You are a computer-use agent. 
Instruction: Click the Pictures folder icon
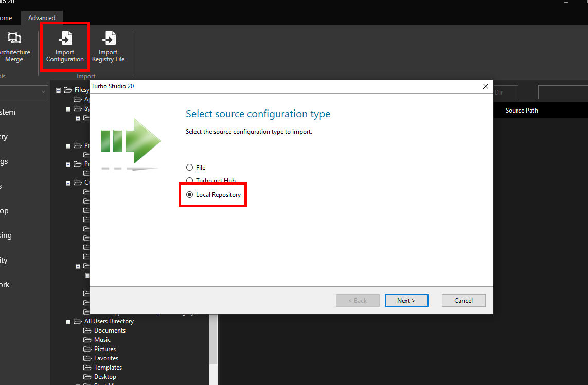pos(88,349)
